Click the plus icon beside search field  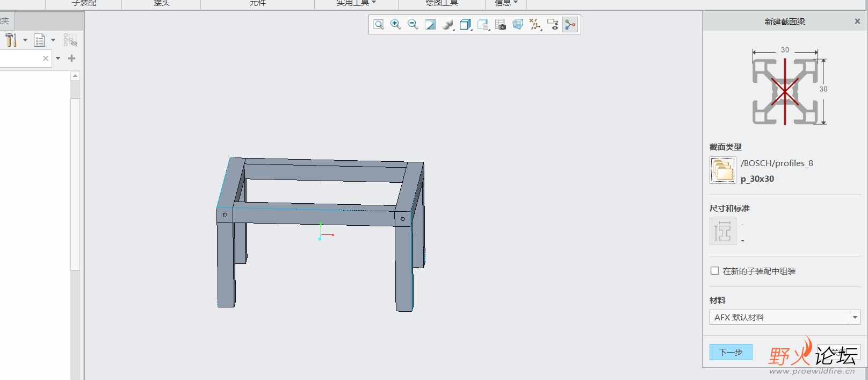(x=71, y=58)
